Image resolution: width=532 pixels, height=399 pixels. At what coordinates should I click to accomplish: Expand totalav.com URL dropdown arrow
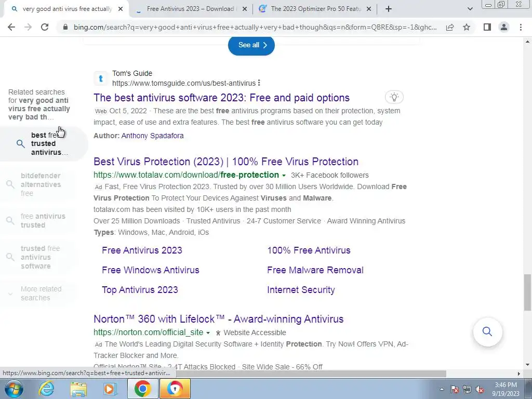[284, 176]
